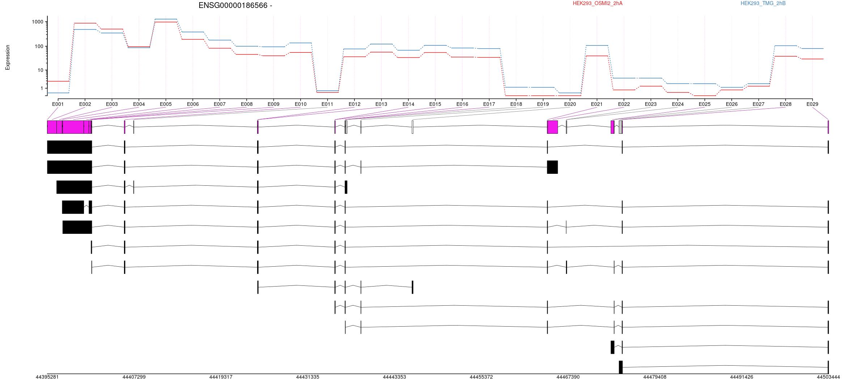Click genomic coordinate 44431335
868x383 pixels.
(307, 377)
